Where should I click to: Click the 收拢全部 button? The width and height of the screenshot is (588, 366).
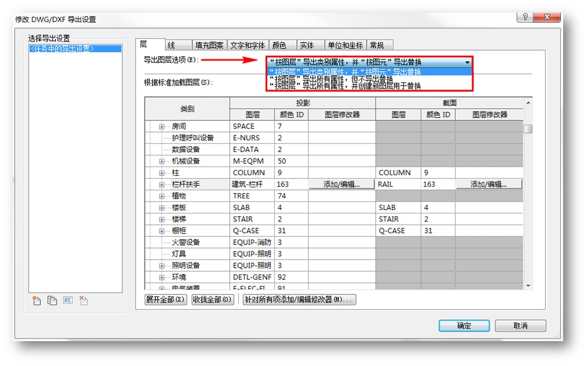tap(212, 300)
